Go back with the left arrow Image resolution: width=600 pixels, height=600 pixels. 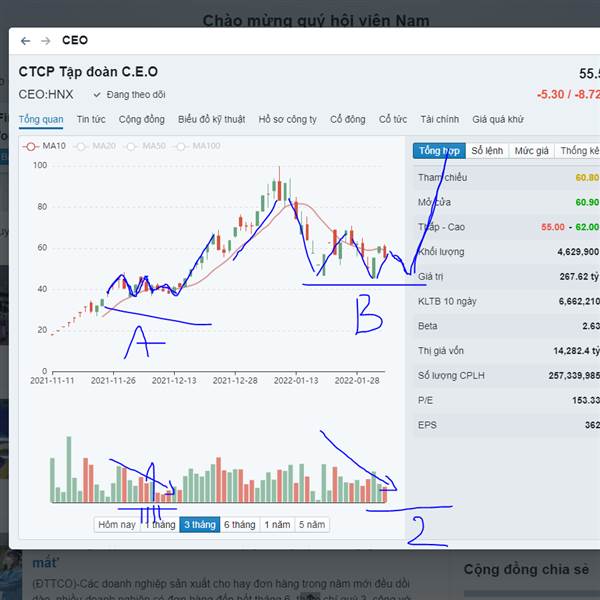pos(25,41)
